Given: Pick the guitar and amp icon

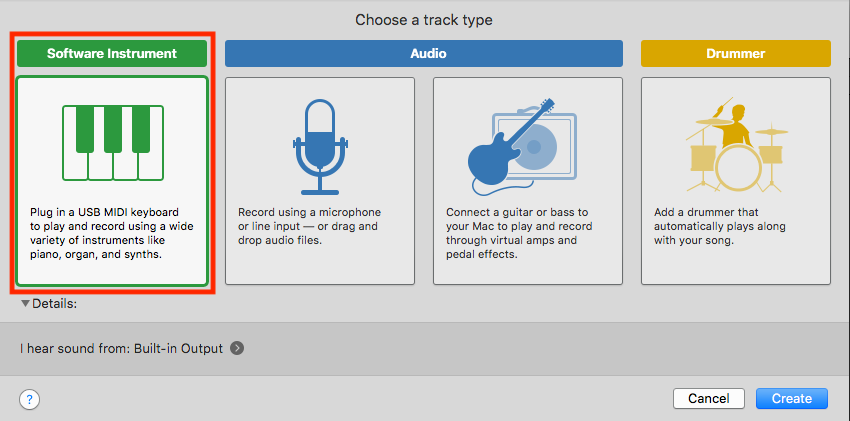Looking at the screenshot, I should pyautogui.click(x=522, y=146).
